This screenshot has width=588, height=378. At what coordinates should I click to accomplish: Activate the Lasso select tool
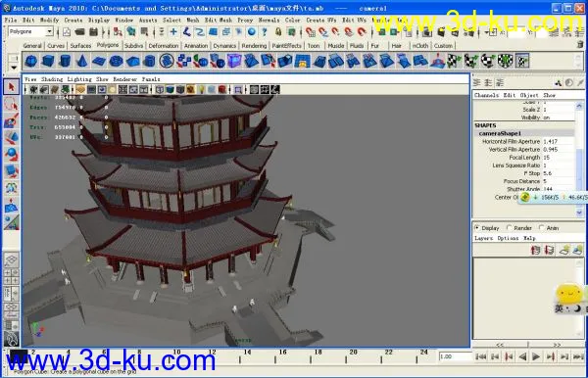11,104
